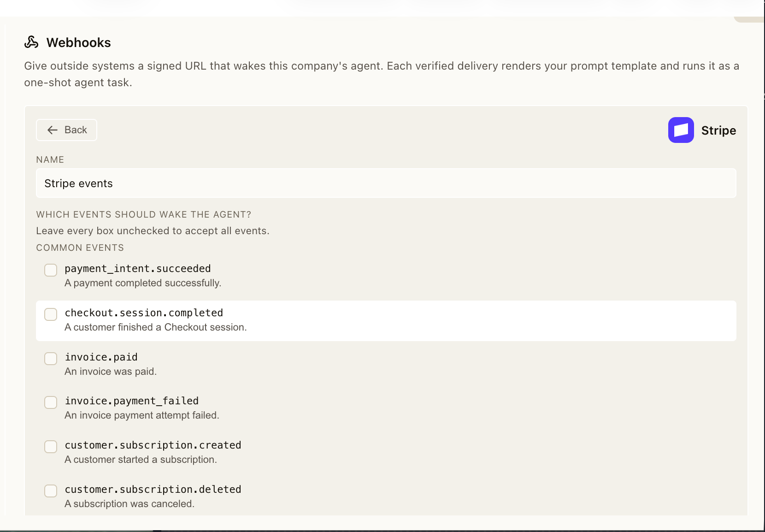Click the Name field containing Stripe events
The height and width of the screenshot is (532, 765).
pos(386,183)
